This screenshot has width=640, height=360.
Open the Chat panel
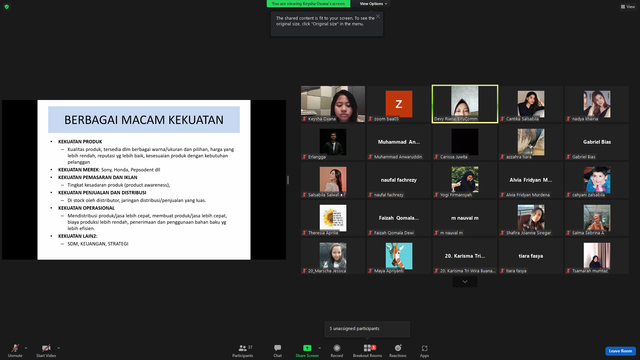(278, 350)
